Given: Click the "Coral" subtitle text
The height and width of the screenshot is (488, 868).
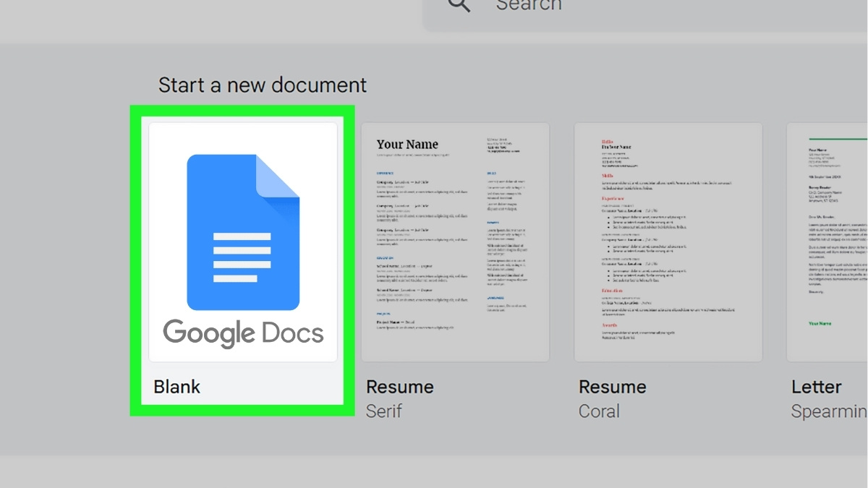Looking at the screenshot, I should point(599,411).
